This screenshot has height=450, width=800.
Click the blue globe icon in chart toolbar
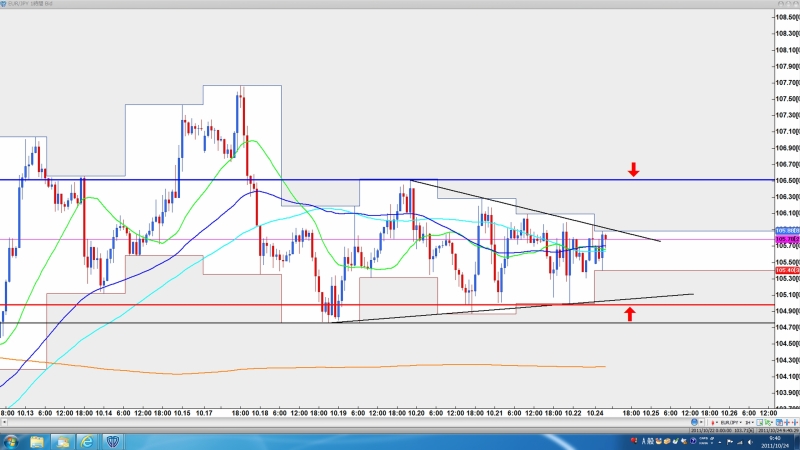(x=694, y=422)
